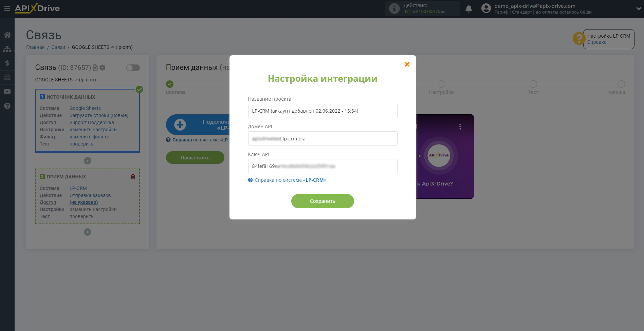The height and width of the screenshot is (331, 644).
Task: Click изменить настройки in data source block
Action: (x=93, y=130)
